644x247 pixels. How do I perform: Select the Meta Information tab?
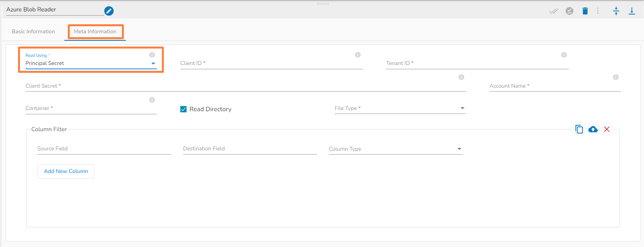pos(95,31)
